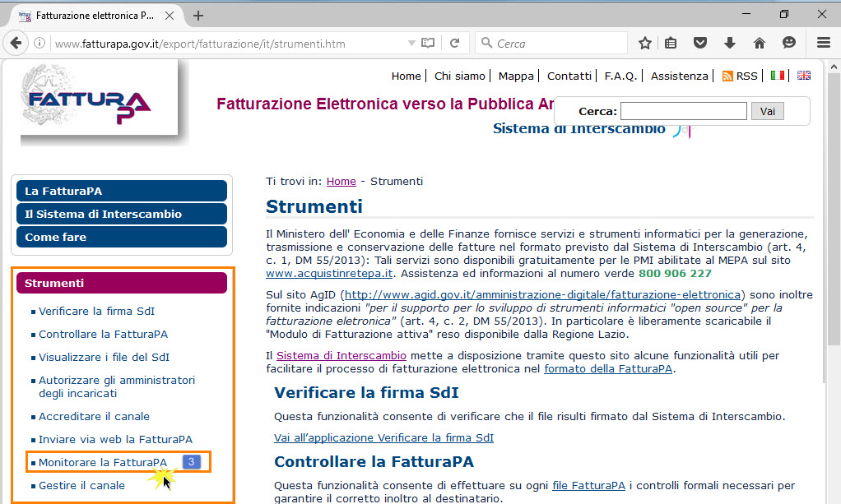This screenshot has width=841, height=504.
Task: Select the Strumenti sidebar header
Action: [122, 283]
